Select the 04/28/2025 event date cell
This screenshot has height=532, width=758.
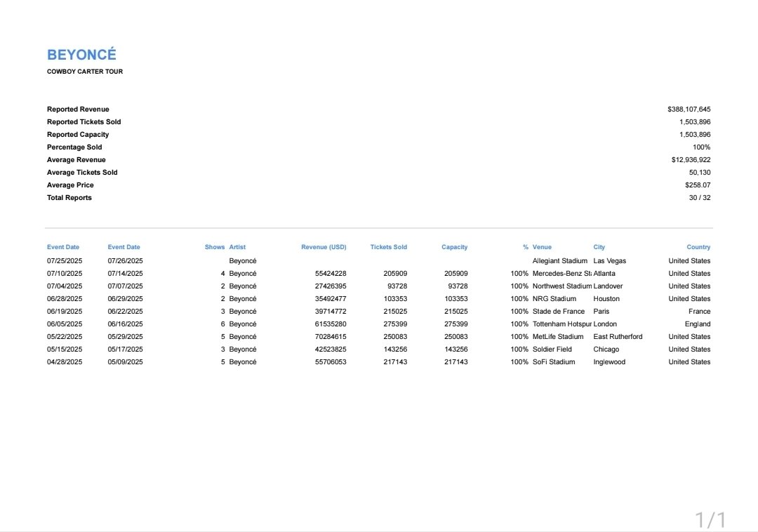65,361
